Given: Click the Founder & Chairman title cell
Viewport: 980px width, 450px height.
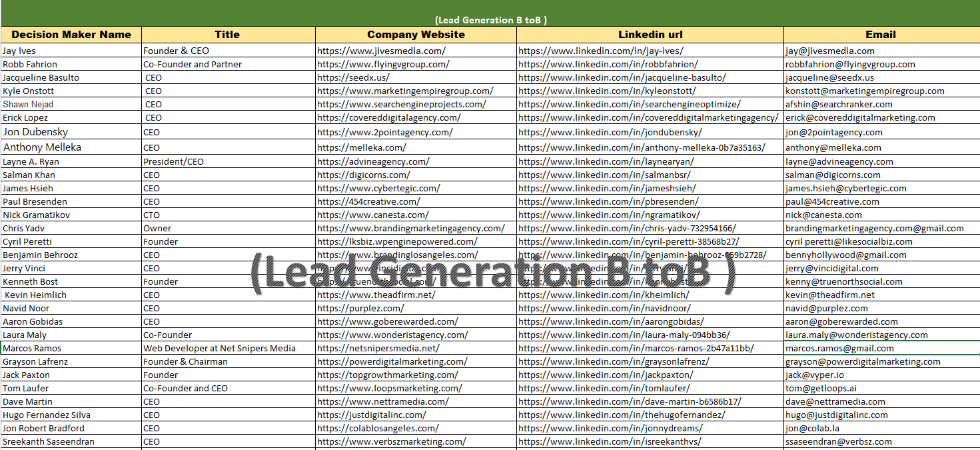Looking at the screenshot, I should tap(229, 361).
